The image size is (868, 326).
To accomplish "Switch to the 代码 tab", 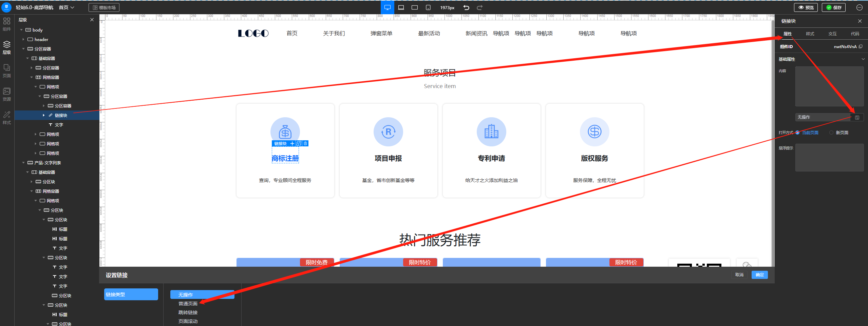I will [x=855, y=34].
